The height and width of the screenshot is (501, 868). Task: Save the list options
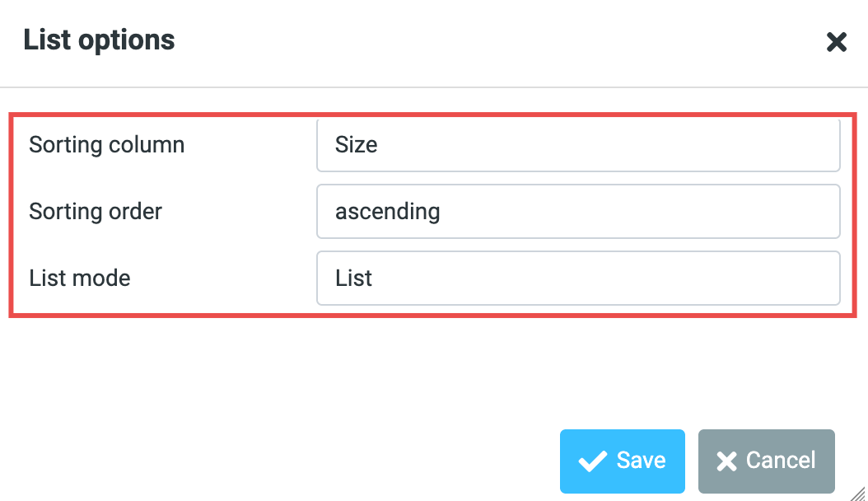(x=623, y=461)
